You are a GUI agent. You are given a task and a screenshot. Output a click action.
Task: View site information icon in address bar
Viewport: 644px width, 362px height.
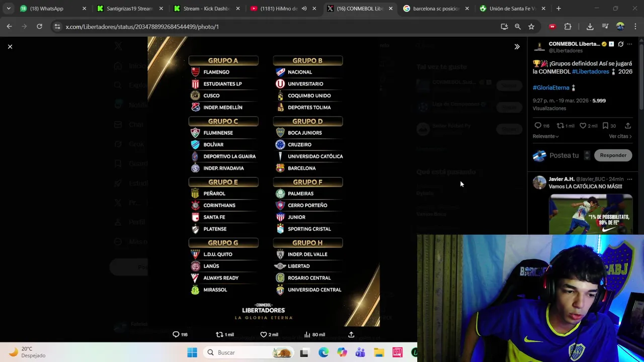[57, 27]
